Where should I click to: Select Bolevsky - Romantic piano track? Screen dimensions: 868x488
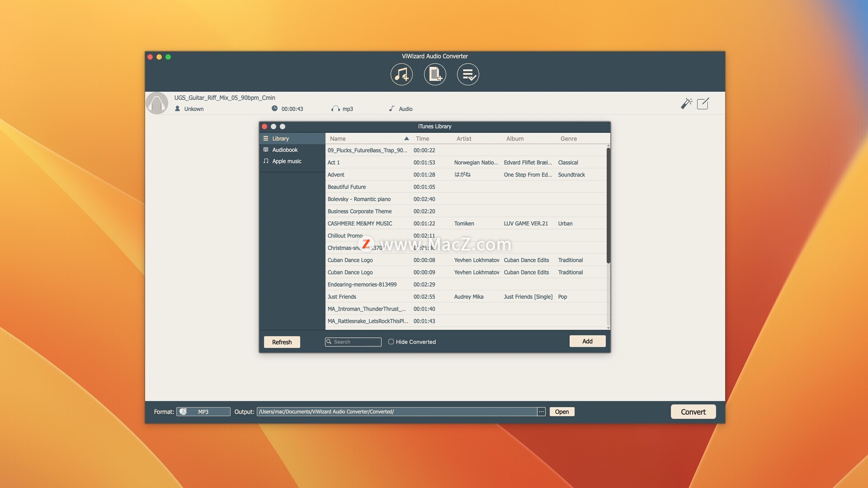tap(466, 199)
